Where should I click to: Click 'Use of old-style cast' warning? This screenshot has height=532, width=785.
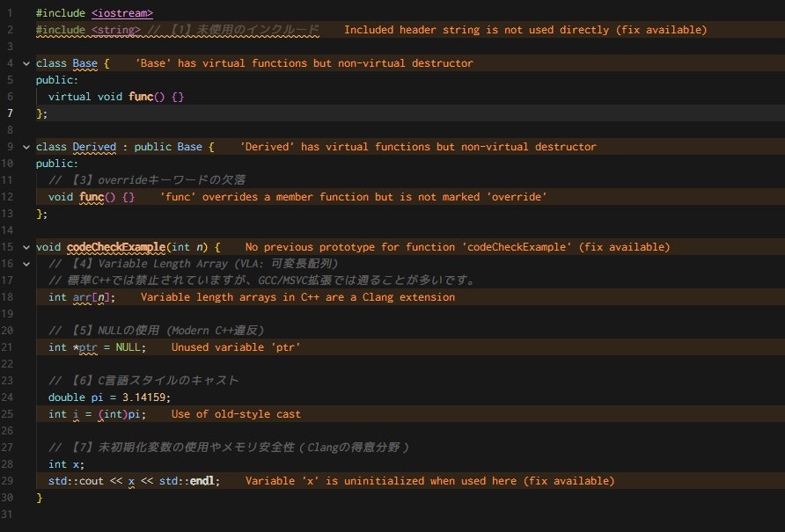click(236, 414)
